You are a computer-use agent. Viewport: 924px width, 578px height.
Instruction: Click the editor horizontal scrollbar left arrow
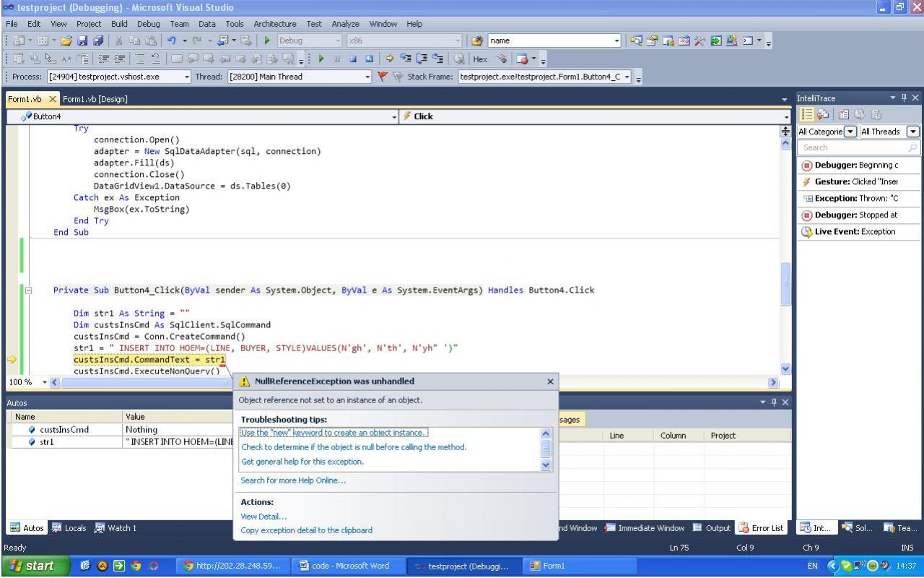pos(56,381)
